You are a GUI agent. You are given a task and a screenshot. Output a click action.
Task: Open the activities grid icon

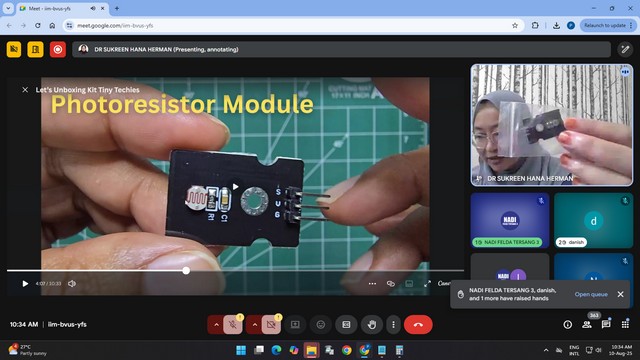pyautogui.click(x=625, y=324)
